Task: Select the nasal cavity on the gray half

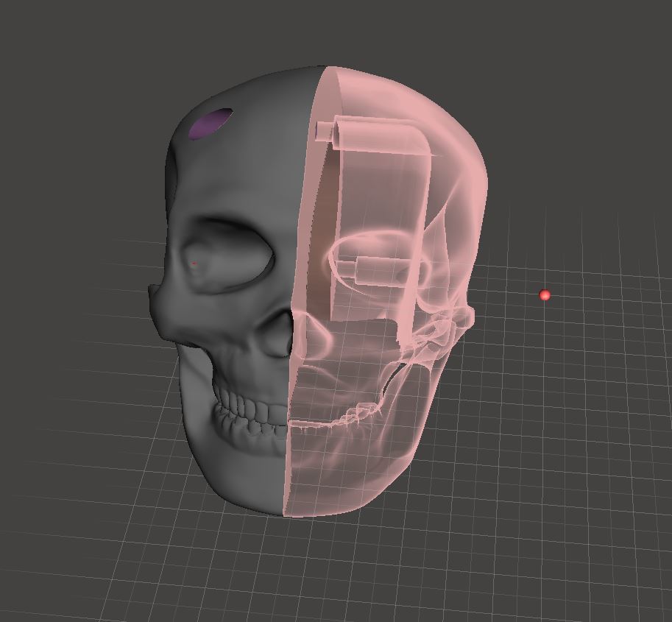Action: click(278, 336)
